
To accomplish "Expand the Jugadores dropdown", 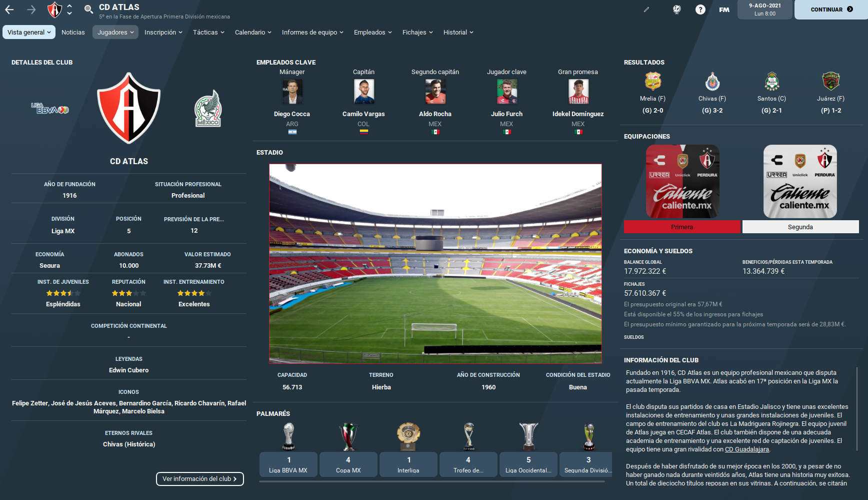I will click(115, 32).
